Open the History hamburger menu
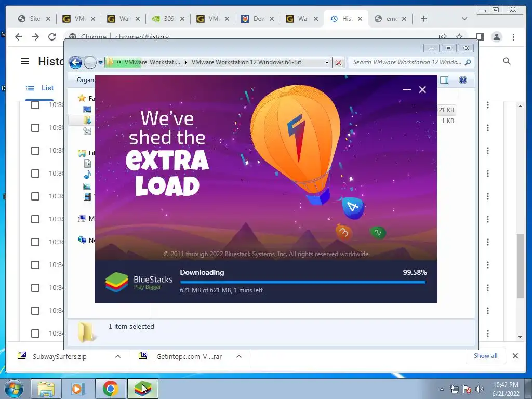 click(25, 61)
